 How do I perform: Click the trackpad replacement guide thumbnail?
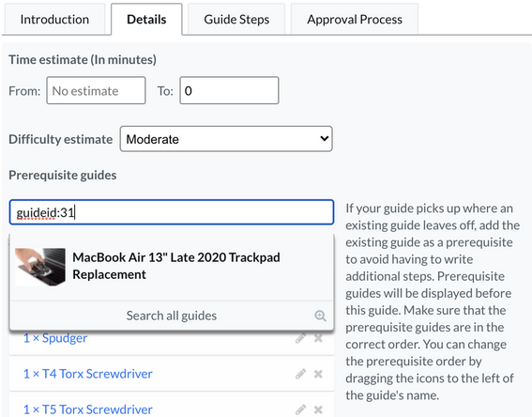40,267
